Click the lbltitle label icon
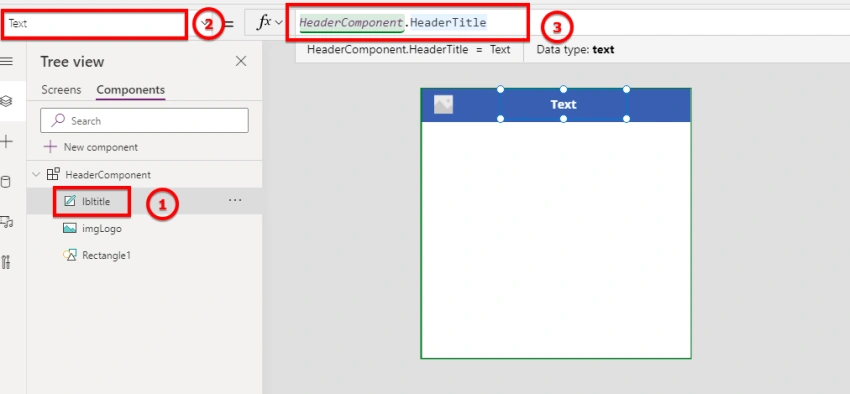The height and width of the screenshot is (394, 850). pos(69,201)
